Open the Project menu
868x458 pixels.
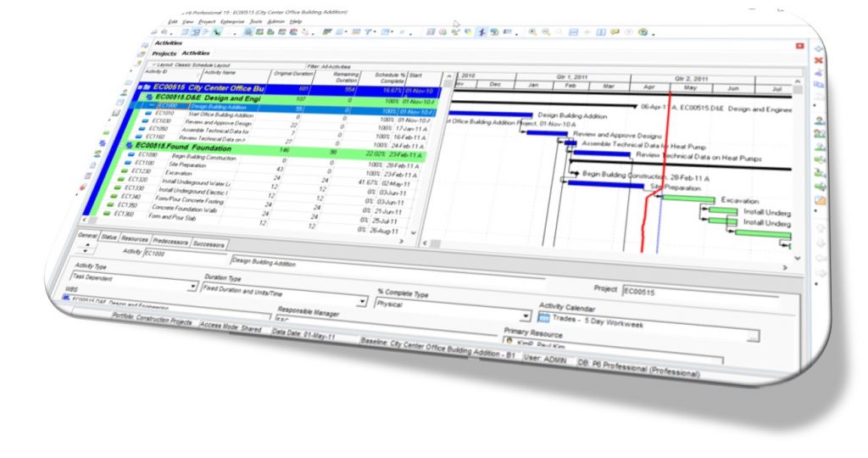pyautogui.click(x=207, y=21)
